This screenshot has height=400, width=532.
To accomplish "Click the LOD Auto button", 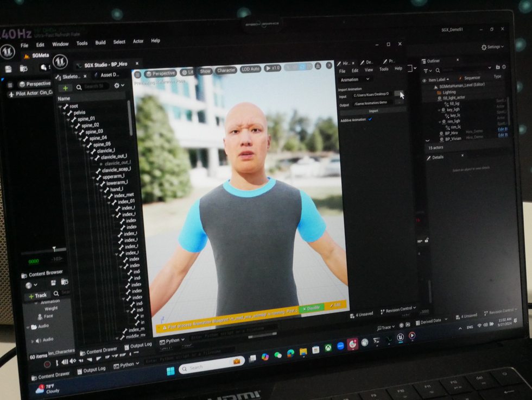I will [x=250, y=69].
